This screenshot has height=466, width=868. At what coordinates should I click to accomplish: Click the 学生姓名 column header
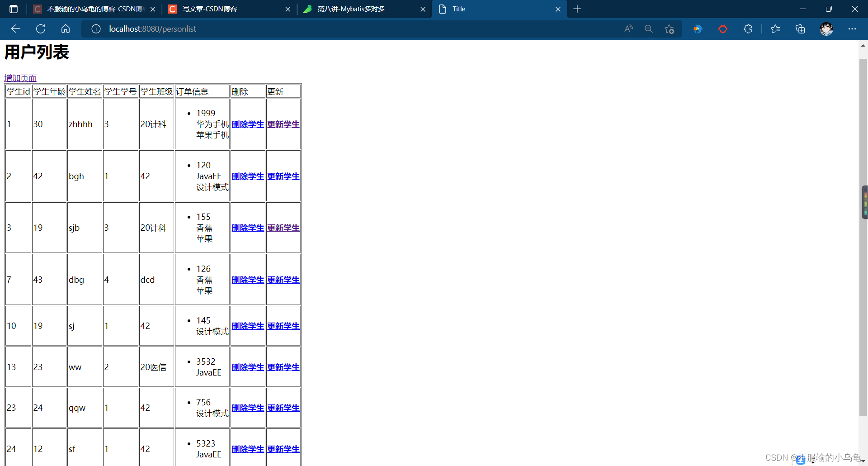[x=85, y=92]
